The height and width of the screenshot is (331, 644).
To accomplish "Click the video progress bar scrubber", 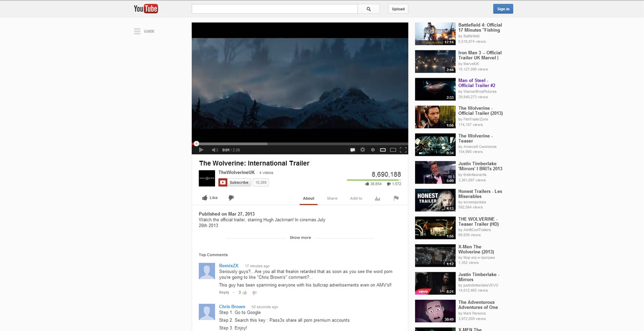I will [x=196, y=143].
